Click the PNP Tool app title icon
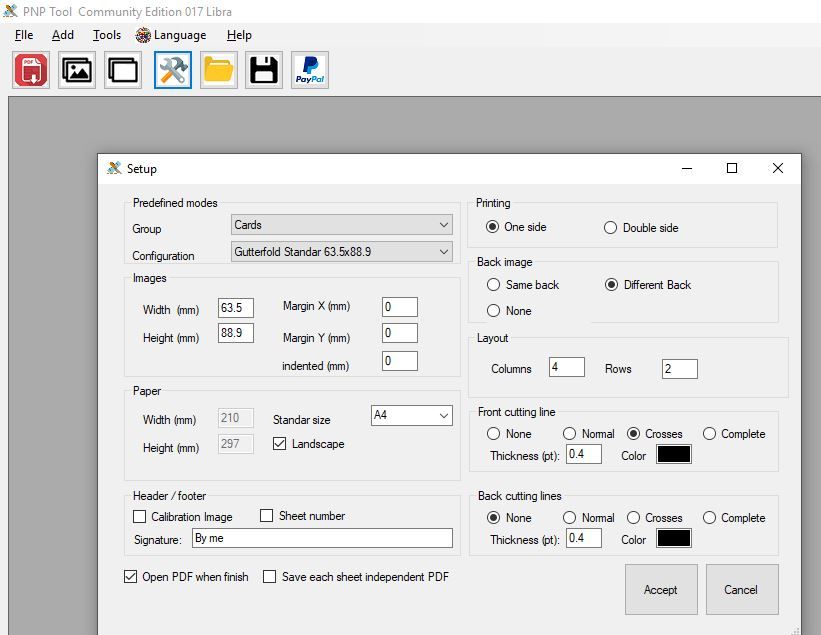This screenshot has height=635, width=821. (x=10, y=11)
